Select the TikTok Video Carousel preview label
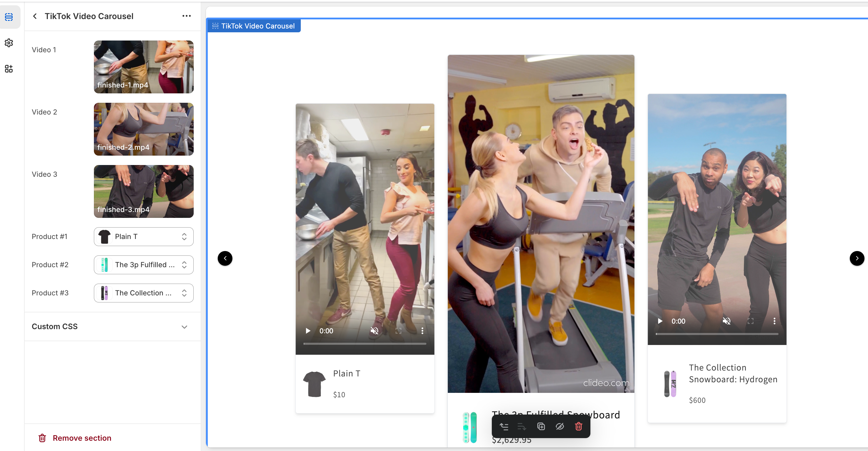Viewport: 868px width, 451px height. [x=254, y=26]
